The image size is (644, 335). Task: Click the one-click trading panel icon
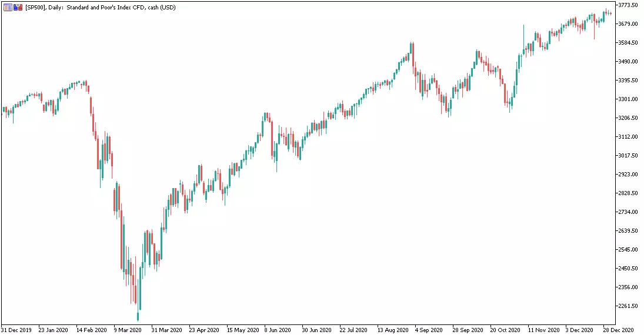click(8, 8)
